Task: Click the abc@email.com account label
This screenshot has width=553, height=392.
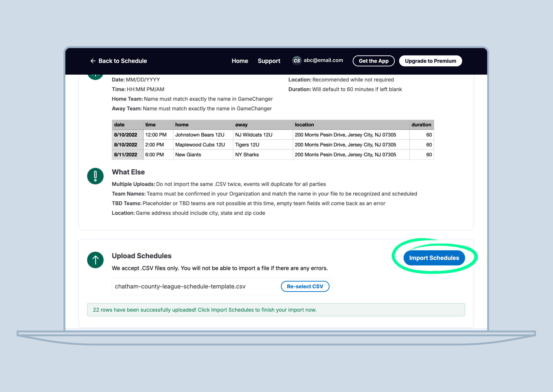Action: tap(323, 60)
